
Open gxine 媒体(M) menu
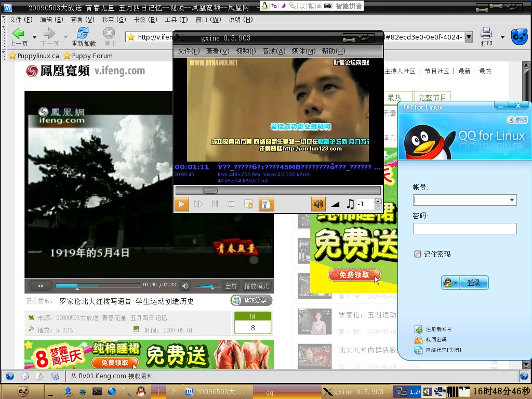303,51
